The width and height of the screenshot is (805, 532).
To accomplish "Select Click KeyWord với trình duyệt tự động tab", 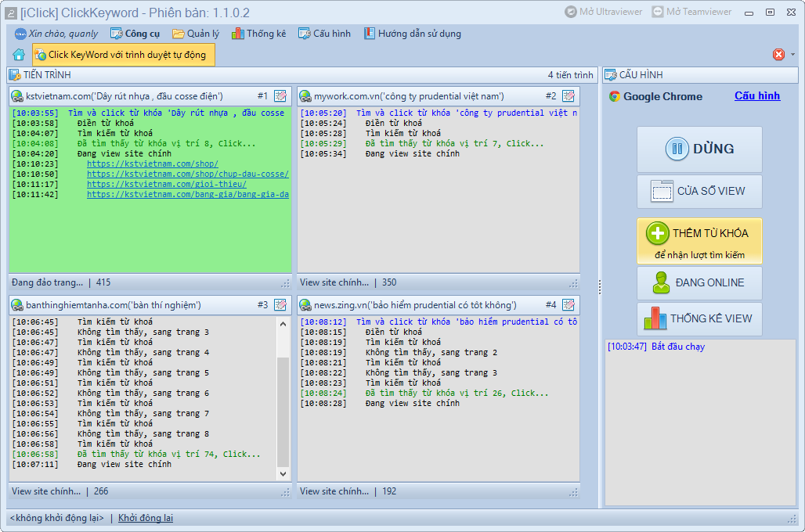I will (x=124, y=55).
